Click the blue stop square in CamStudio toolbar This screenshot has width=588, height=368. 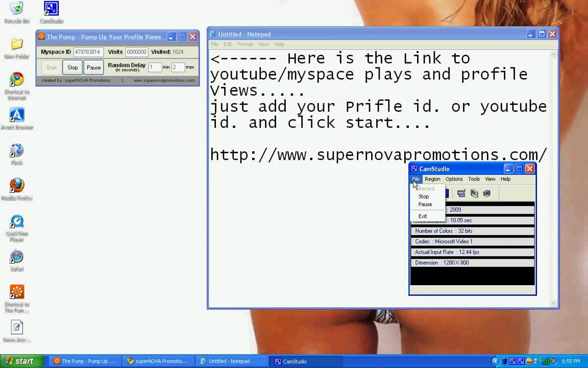(447, 193)
